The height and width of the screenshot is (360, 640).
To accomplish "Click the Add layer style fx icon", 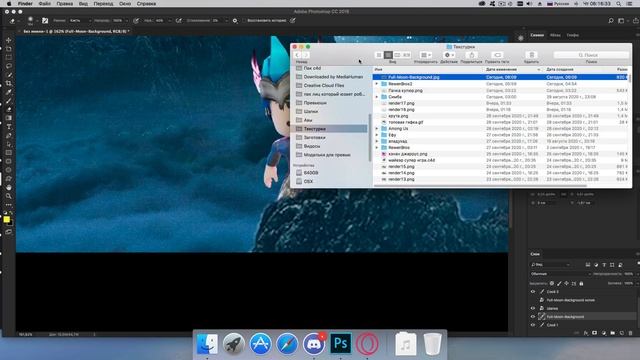I will click(586, 333).
